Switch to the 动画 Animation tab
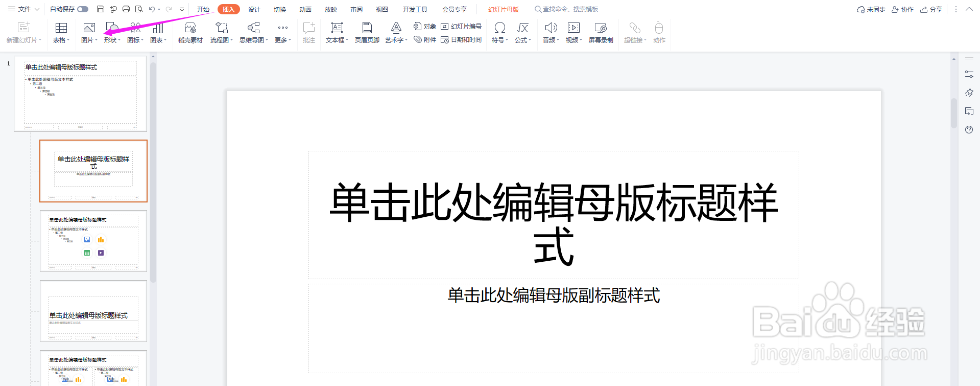The width and height of the screenshot is (980, 386). [305, 9]
